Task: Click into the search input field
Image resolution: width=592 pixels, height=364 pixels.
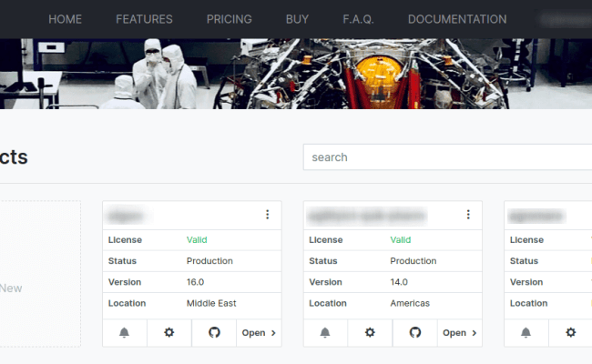Action: point(447,157)
